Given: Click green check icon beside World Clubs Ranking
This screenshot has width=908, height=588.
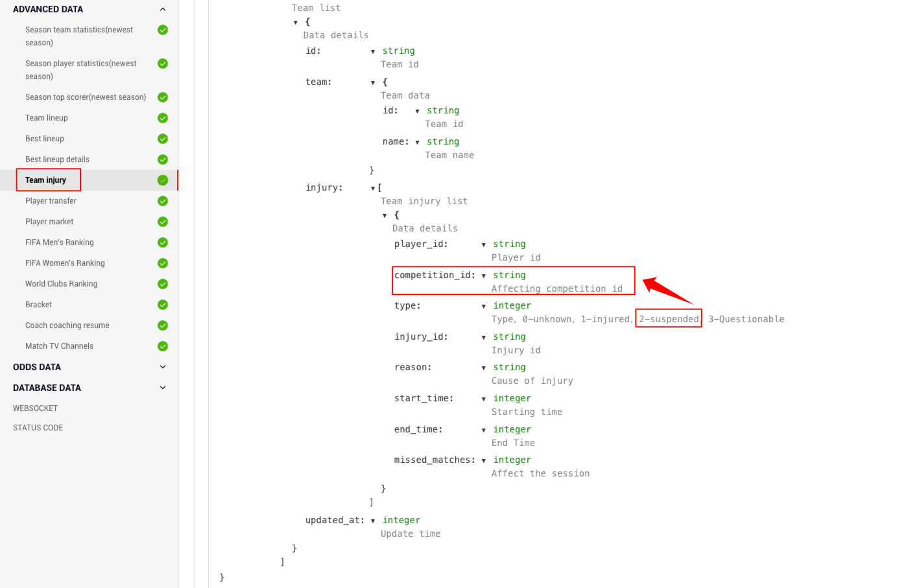Looking at the screenshot, I should [163, 284].
